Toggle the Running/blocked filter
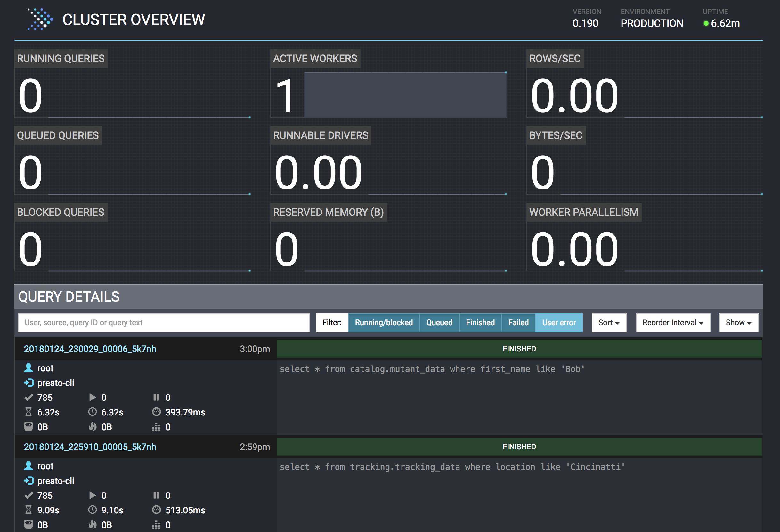The height and width of the screenshot is (532, 780). point(384,323)
